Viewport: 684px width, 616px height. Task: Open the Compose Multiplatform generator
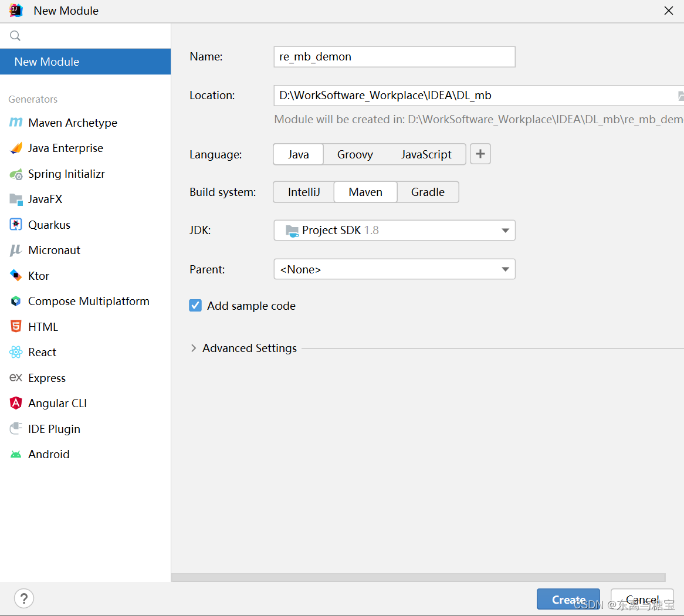pos(89,301)
